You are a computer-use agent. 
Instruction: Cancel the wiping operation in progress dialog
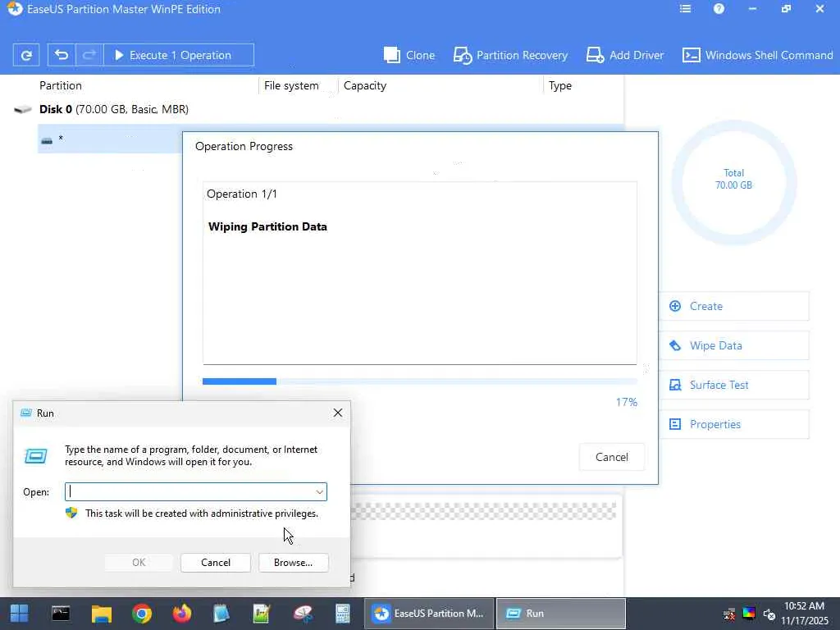pyautogui.click(x=612, y=457)
